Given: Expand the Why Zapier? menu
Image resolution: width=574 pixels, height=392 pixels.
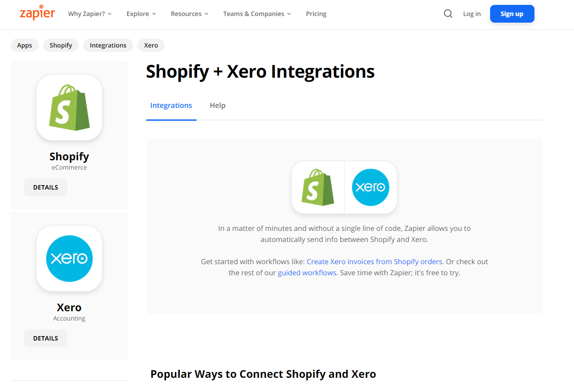Looking at the screenshot, I should (90, 14).
